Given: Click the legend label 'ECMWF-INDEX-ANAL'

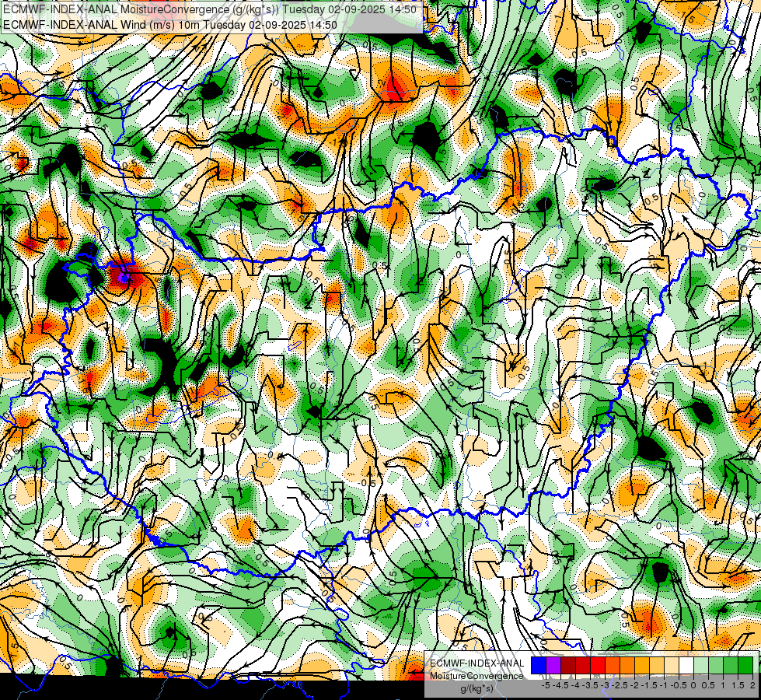Looking at the screenshot, I should click(x=476, y=663).
